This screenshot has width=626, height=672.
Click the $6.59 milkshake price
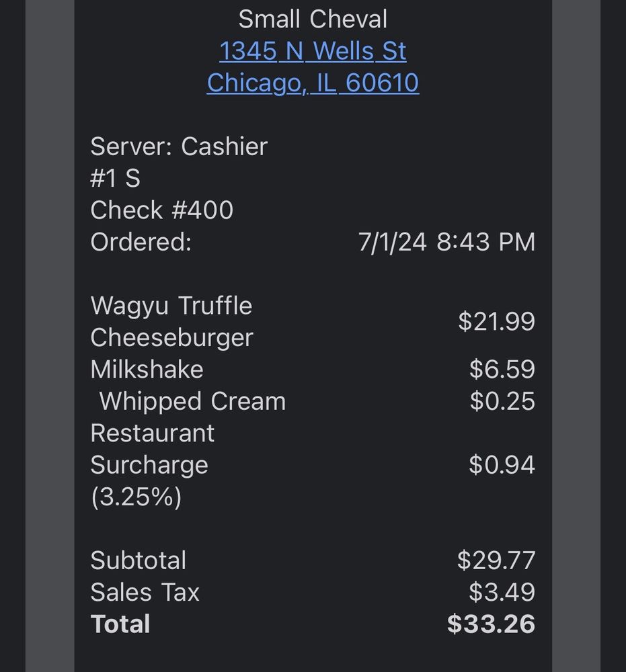coord(502,370)
